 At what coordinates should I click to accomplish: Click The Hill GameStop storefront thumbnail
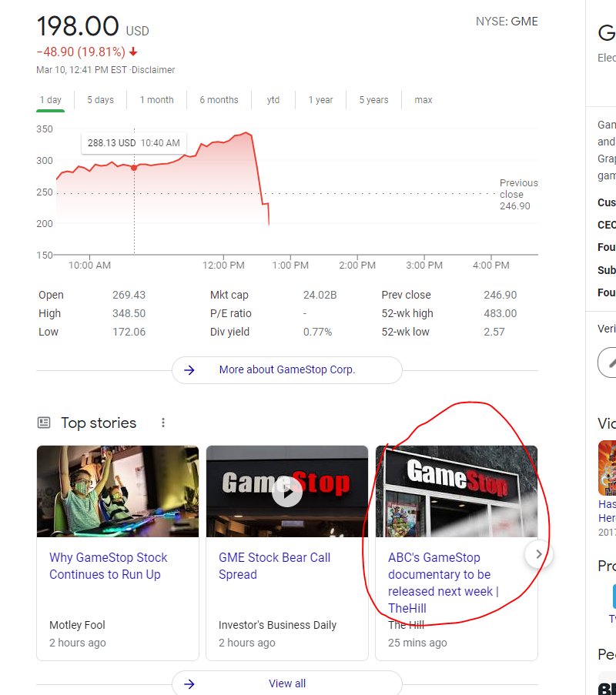457,491
